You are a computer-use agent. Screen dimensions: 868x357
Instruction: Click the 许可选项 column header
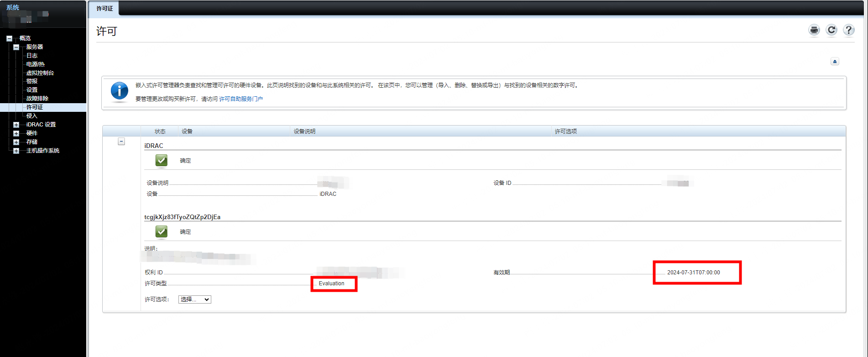coord(566,131)
